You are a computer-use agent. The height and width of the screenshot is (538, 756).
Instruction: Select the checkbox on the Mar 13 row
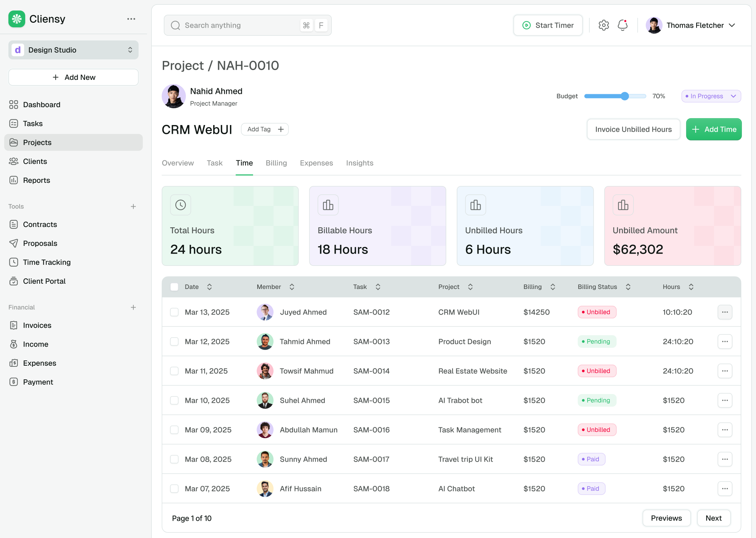[x=174, y=312]
